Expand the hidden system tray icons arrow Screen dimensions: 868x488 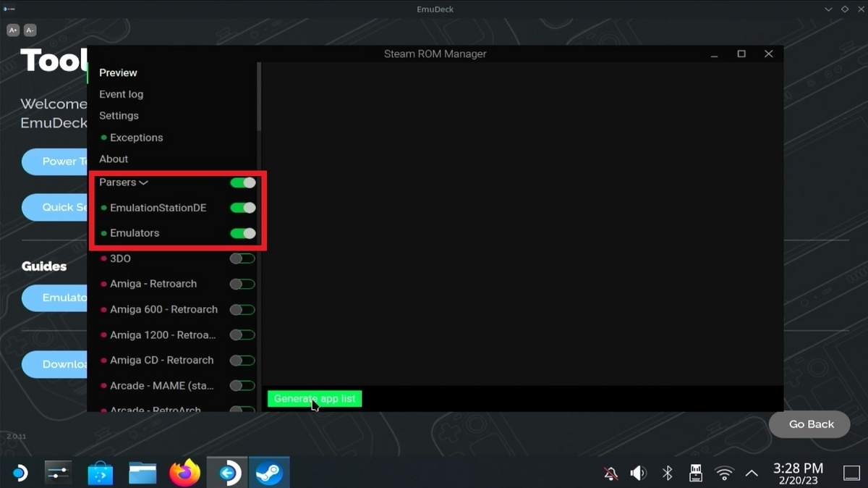click(x=752, y=474)
